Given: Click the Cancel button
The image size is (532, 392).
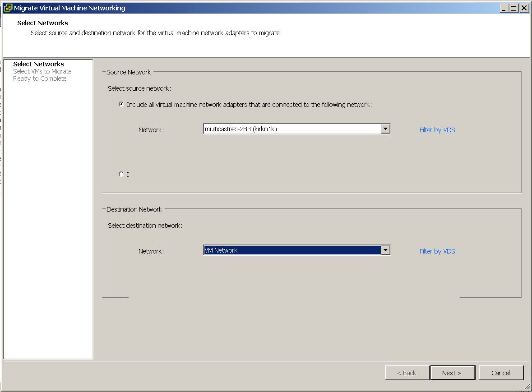Looking at the screenshot, I should tap(501, 373).
